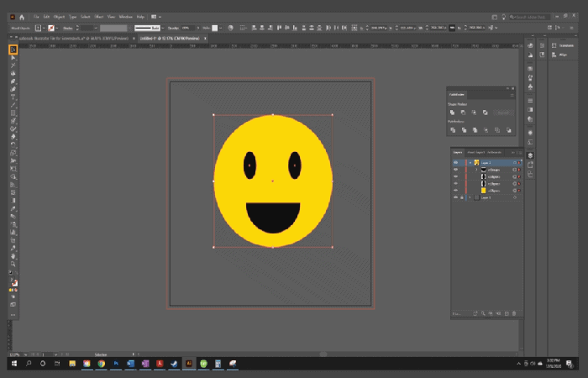Toggle visibility of Layer 1
The height and width of the screenshot is (378, 588).
[x=455, y=197]
